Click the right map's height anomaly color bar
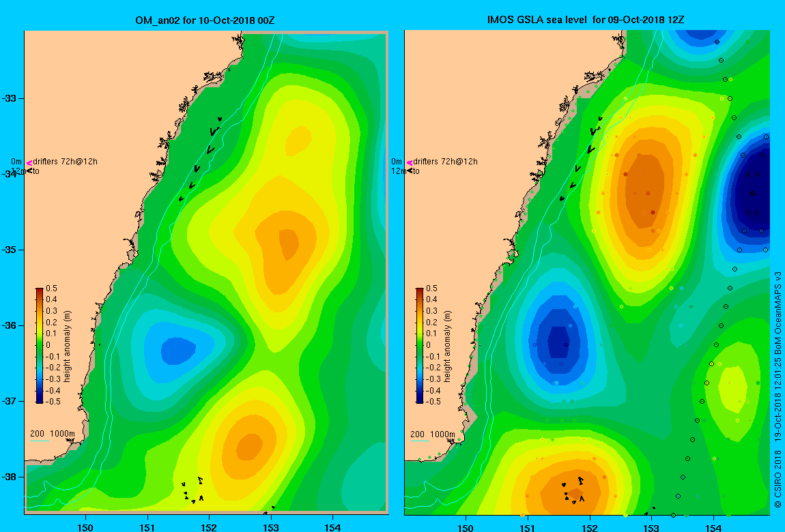Image resolution: width=785 pixels, height=532 pixels. coord(420,346)
